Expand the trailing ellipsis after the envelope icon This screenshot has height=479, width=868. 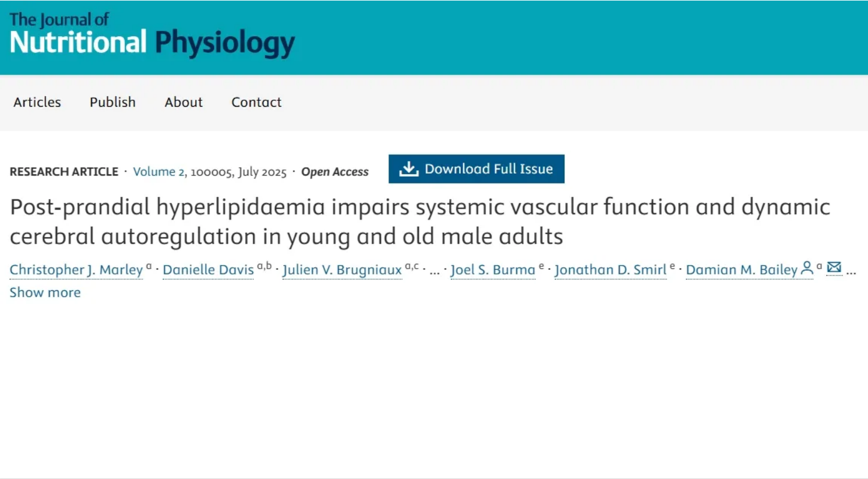(851, 270)
